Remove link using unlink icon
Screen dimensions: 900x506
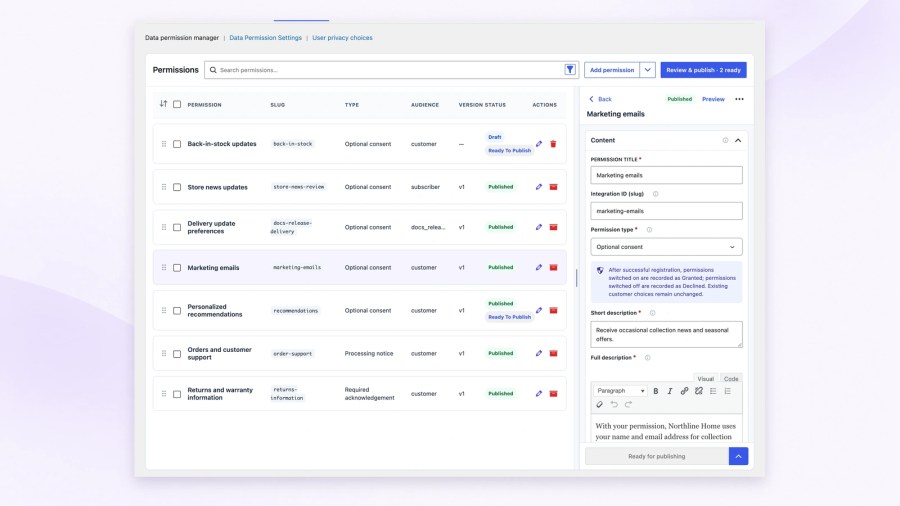(699, 391)
